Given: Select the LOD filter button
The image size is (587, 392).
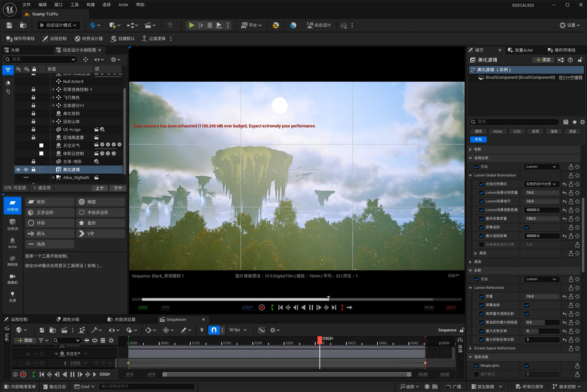Looking at the screenshot, I should [x=516, y=131].
